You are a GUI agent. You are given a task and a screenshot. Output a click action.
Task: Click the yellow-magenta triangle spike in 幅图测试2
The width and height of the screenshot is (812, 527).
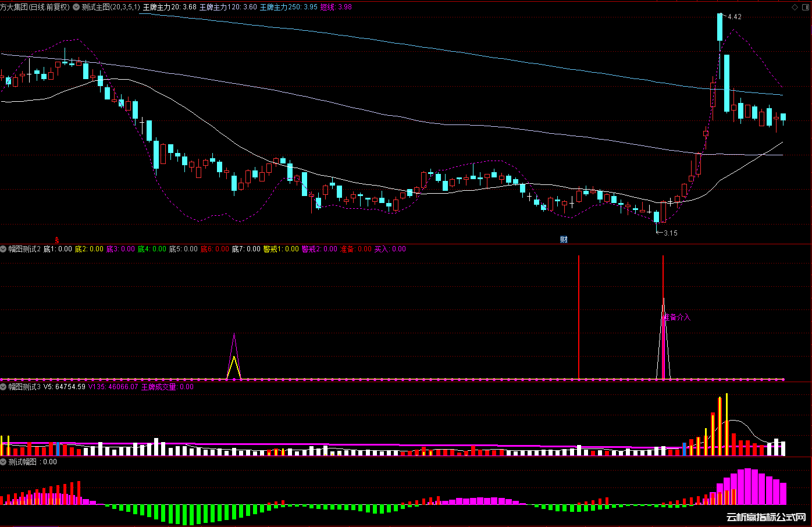[x=234, y=357]
